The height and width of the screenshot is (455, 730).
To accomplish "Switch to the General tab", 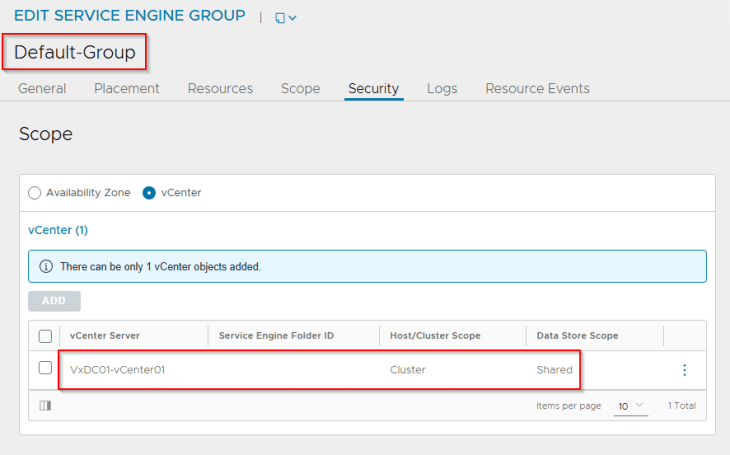I will click(x=42, y=88).
